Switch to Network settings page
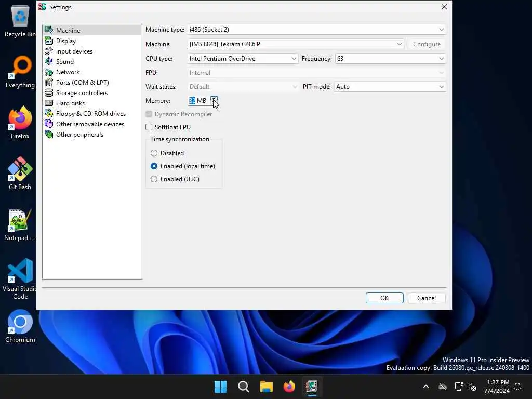Screen dimensions: 532x399 coord(68,72)
